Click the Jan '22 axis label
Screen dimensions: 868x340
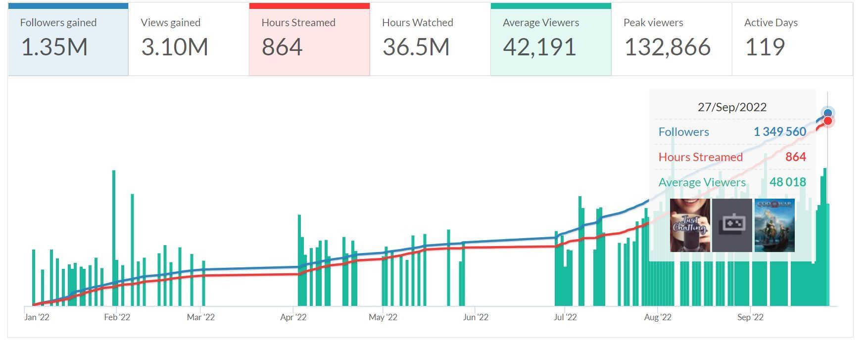tap(37, 317)
